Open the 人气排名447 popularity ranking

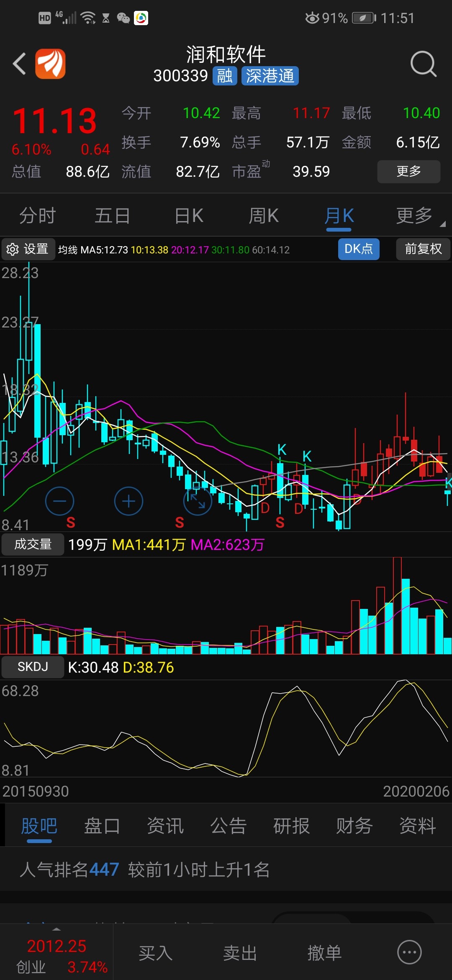69,869
